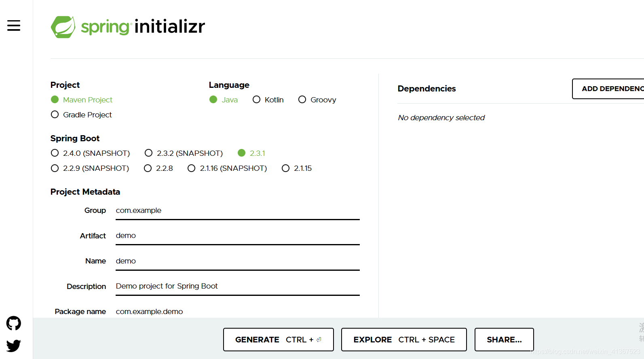Click the Dependencies heading
Image resolution: width=644 pixels, height=359 pixels.
(427, 89)
